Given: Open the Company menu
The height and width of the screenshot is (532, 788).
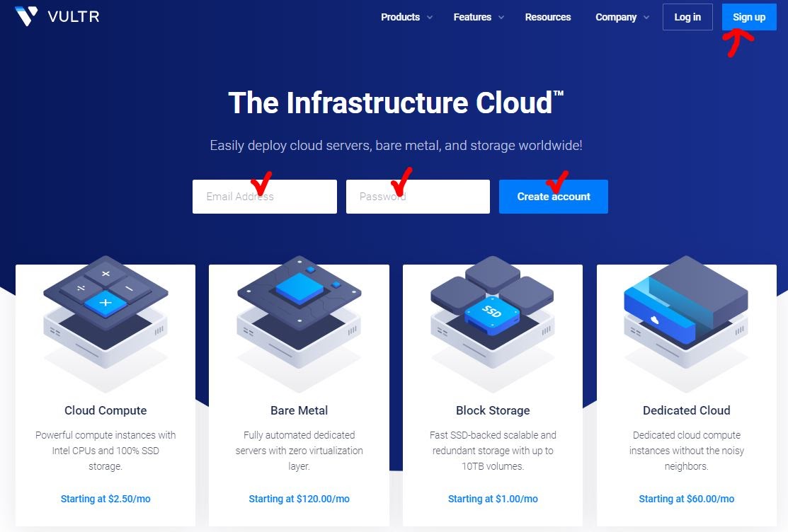Looking at the screenshot, I should [x=616, y=17].
